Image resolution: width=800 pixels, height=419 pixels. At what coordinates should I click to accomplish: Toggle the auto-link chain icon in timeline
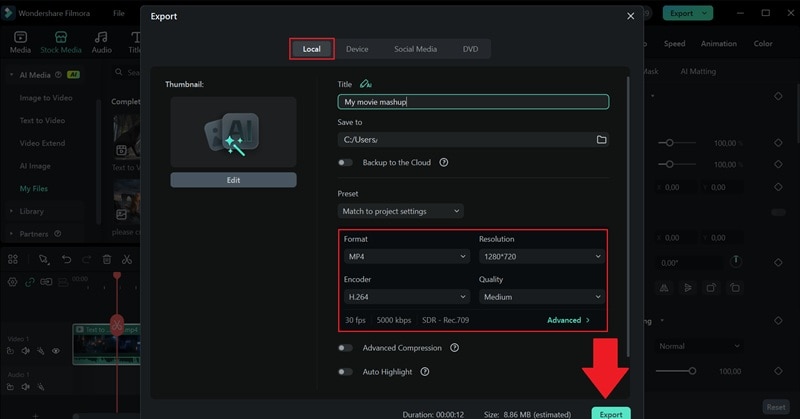[x=30, y=282]
